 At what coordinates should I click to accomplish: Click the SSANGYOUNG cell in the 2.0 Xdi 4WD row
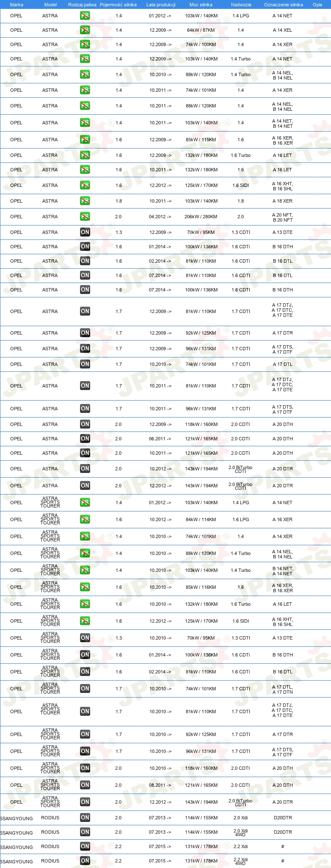pyautogui.click(x=17, y=833)
